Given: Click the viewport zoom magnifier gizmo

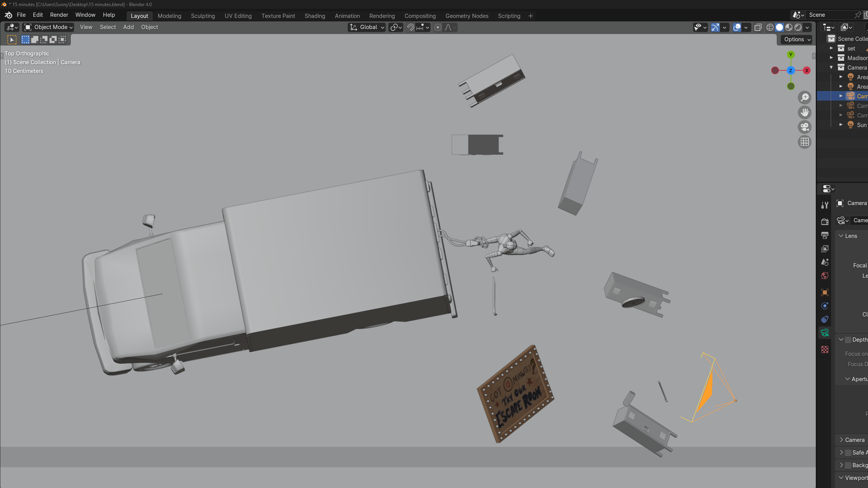Looking at the screenshot, I should [x=804, y=98].
